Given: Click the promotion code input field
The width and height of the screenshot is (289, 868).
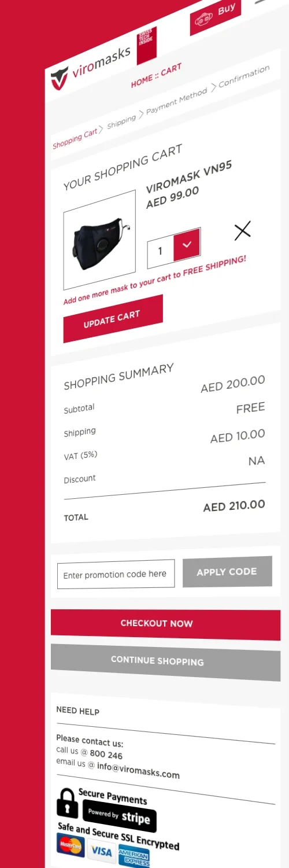Looking at the screenshot, I should [x=116, y=574].
